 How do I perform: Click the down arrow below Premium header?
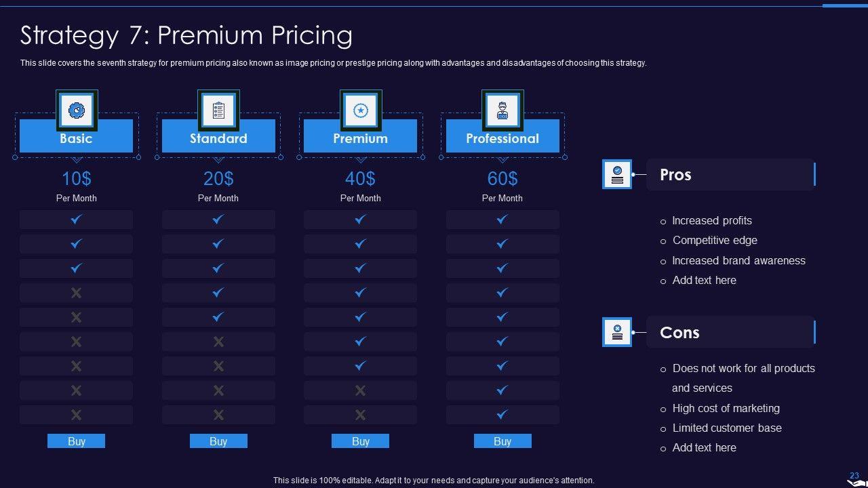pos(361,161)
